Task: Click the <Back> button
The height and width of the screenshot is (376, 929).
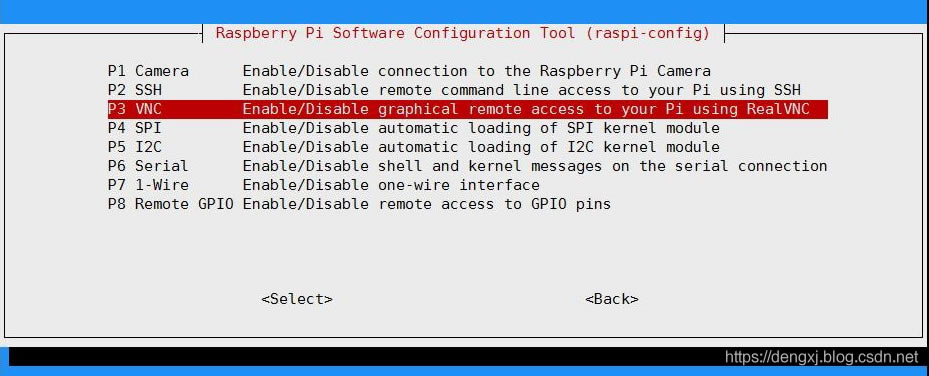Action: point(611,299)
